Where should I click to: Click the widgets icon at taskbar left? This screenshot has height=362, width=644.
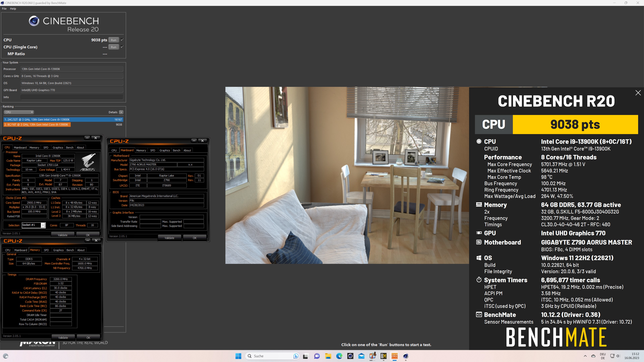point(6,356)
